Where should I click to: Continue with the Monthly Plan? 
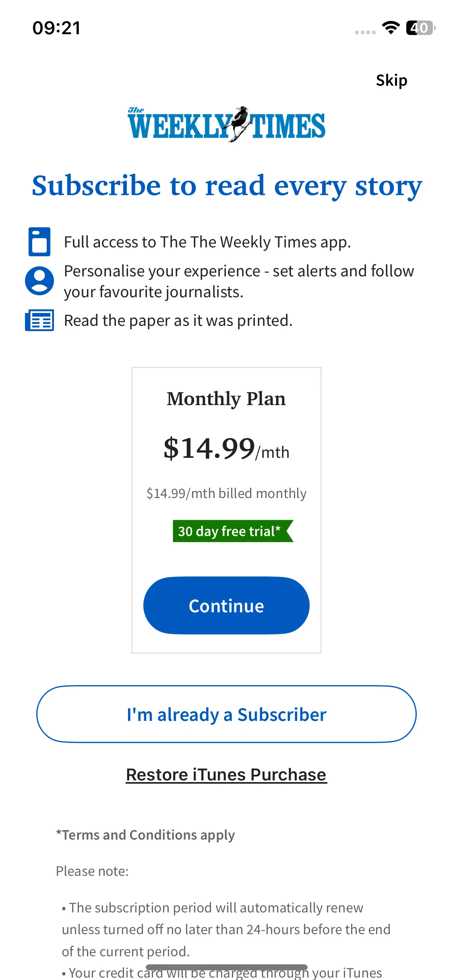(x=226, y=605)
